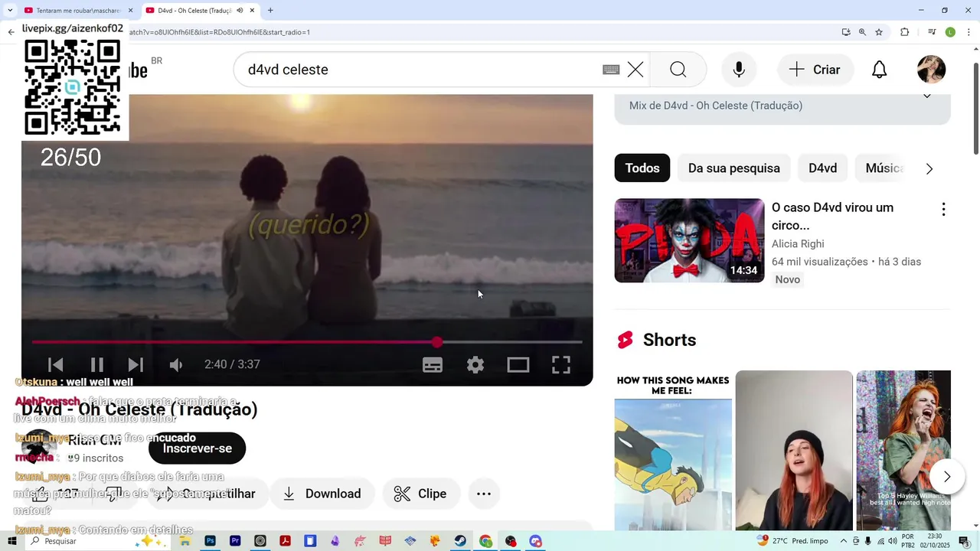Bookmark this page with the star icon
The image size is (980, 551).
tap(879, 32)
